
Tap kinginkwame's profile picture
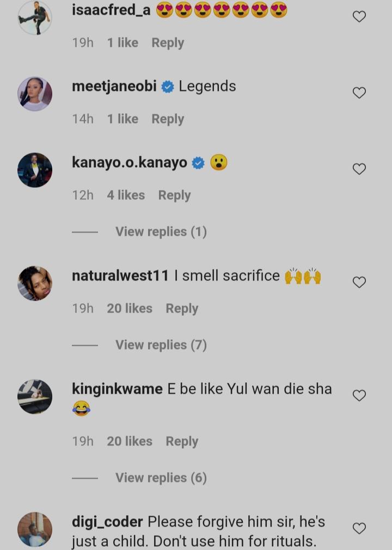tap(35, 396)
